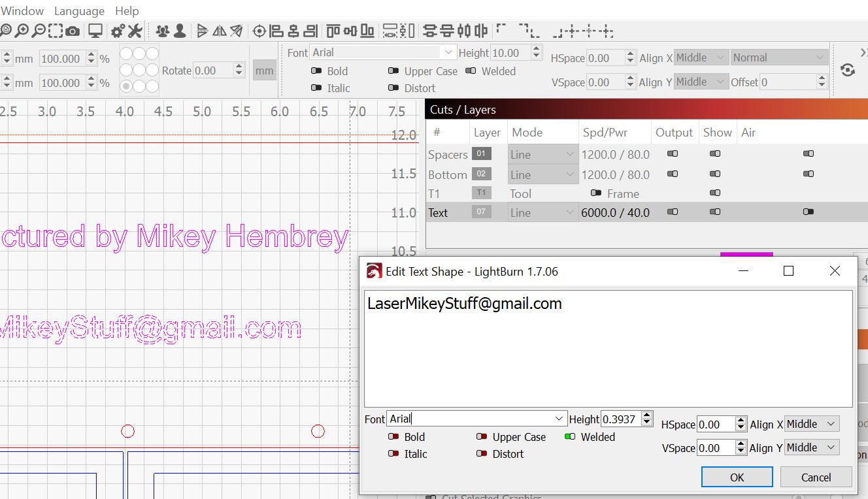Select the center anchor radio button
868x499 pixels.
[x=139, y=69]
